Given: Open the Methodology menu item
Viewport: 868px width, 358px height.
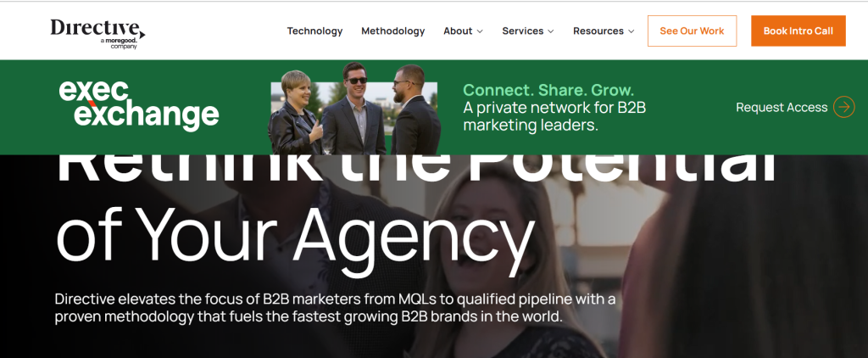Looking at the screenshot, I should click(x=393, y=31).
